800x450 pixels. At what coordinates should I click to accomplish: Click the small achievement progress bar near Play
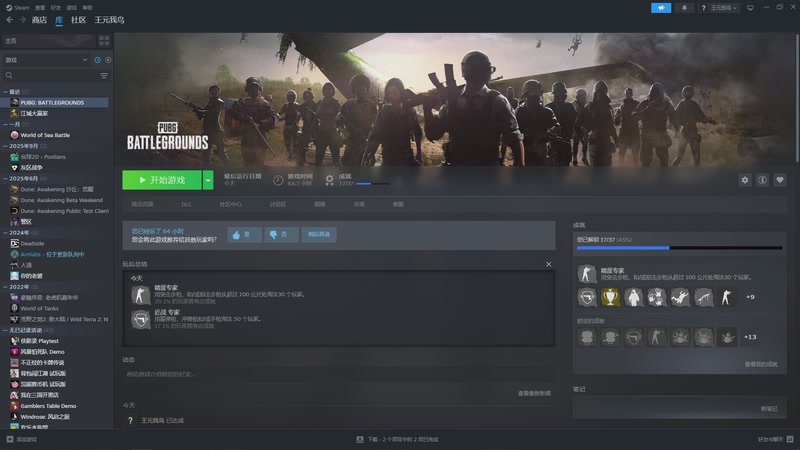[x=372, y=184]
